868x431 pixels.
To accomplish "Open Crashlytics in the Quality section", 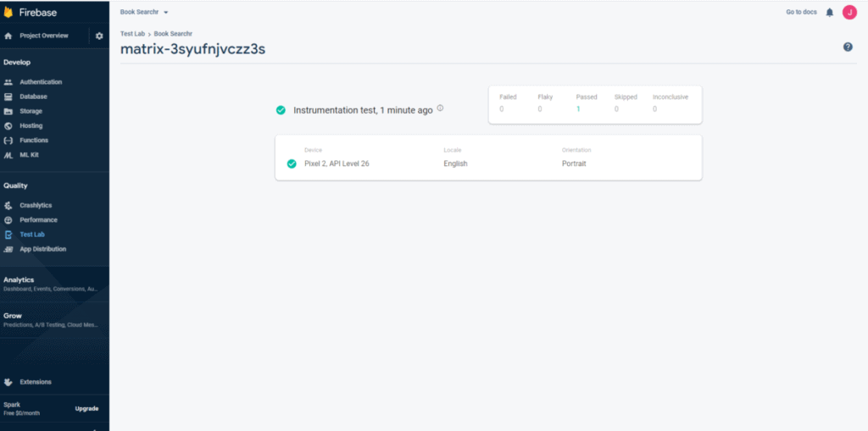I will 36,205.
